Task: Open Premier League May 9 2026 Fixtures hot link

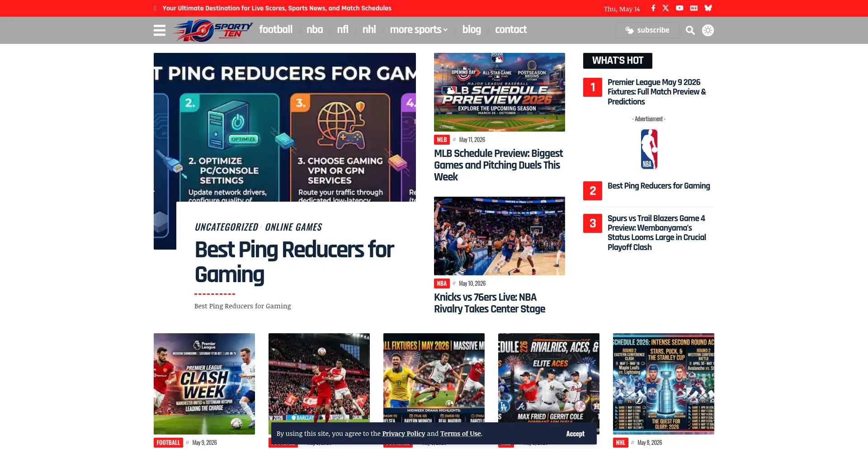Action: click(656, 92)
